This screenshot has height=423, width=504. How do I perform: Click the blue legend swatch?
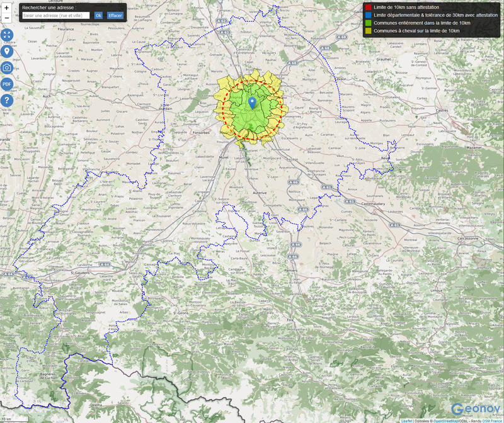369,14
